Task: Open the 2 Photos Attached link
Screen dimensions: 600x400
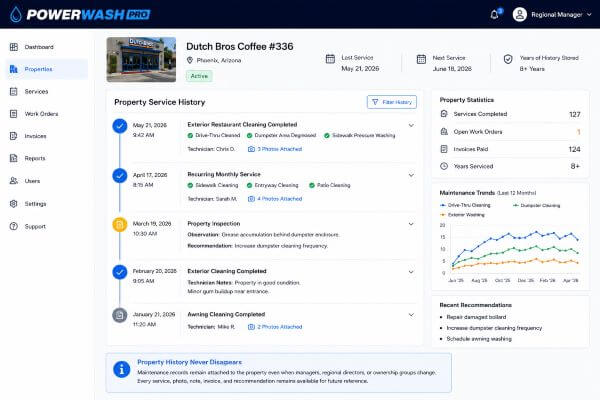Action: (275, 327)
